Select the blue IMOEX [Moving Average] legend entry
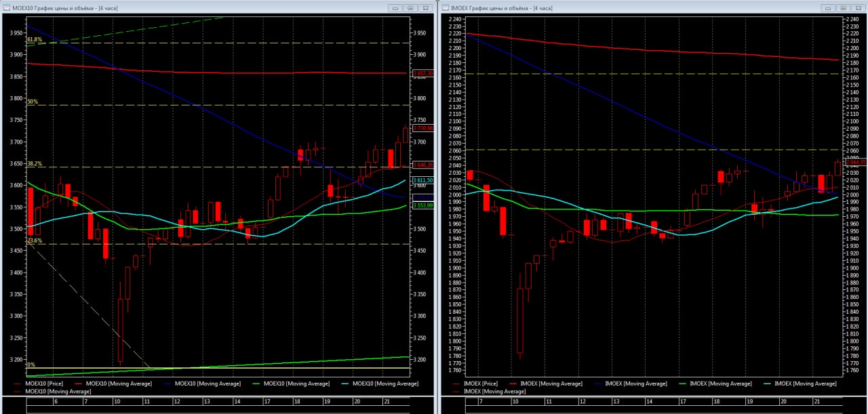The image size is (868, 414). click(x=631, y=384)
